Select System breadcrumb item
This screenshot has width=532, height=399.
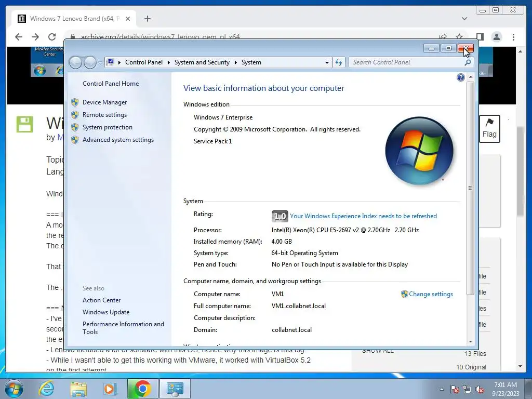click(251, 62)
